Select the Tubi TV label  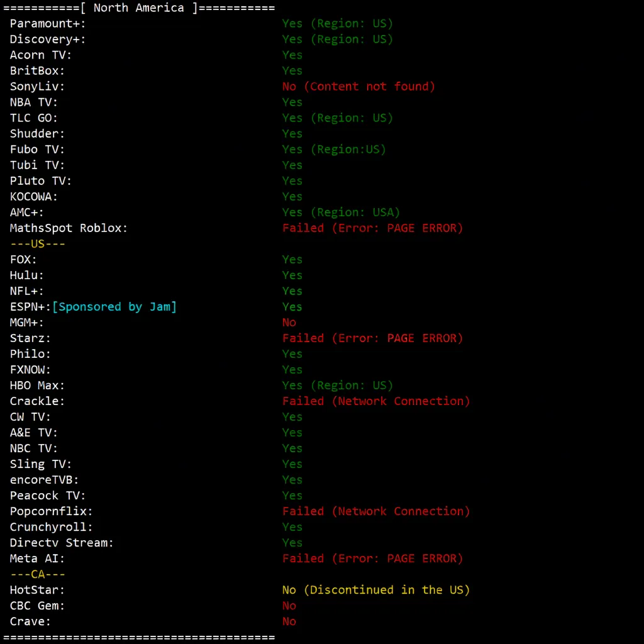pyautogui.click(x=37, y=165)
